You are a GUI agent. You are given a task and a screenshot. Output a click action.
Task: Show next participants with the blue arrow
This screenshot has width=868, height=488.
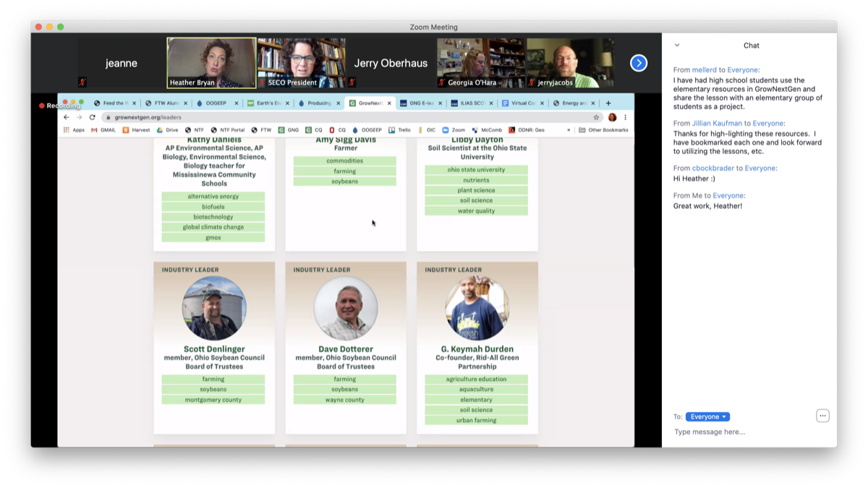click(639, 63)
